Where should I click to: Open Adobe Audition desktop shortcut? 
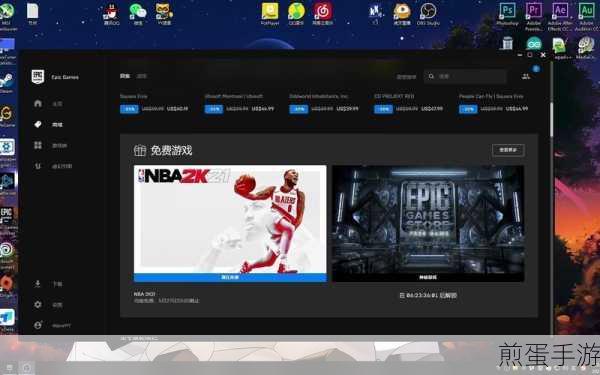[x=587, y=15]
